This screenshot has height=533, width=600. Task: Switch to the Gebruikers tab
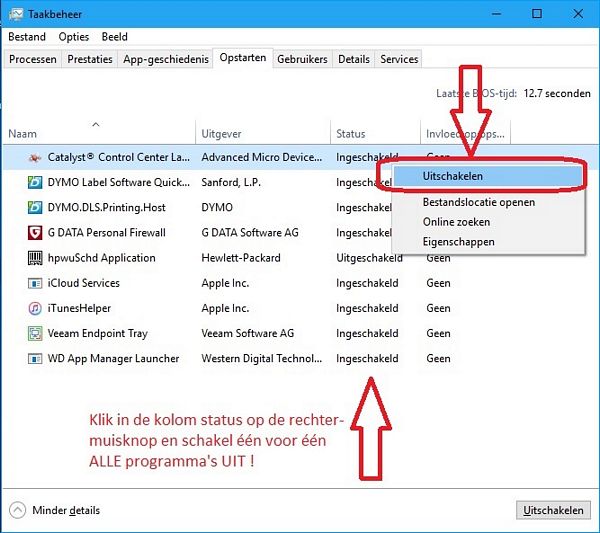click(302, 59)
